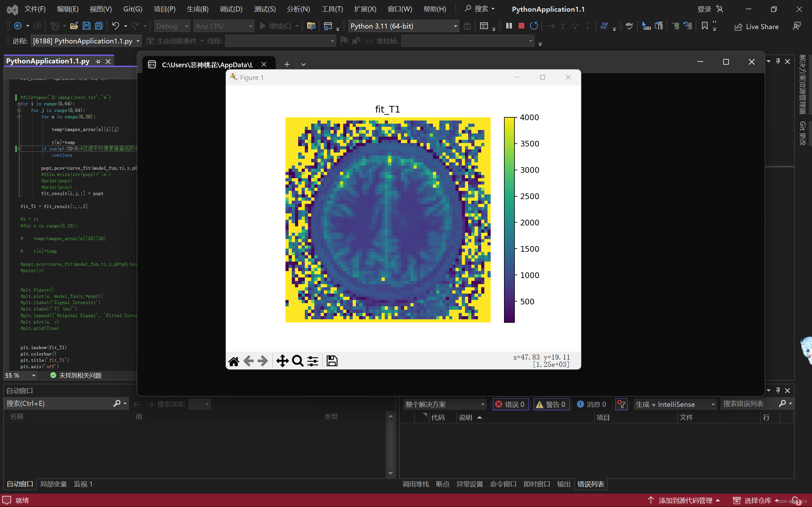Image resolution: width=812 pixels, height=507 pixels.
Task: Click the viridis colorbar in Figure 1
Action: pos(509,220)
